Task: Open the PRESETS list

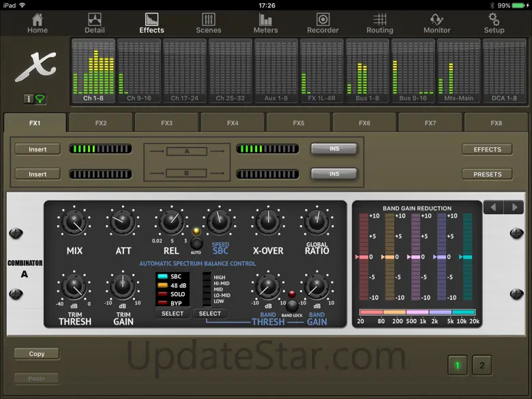Action: (x=487, y=174)
